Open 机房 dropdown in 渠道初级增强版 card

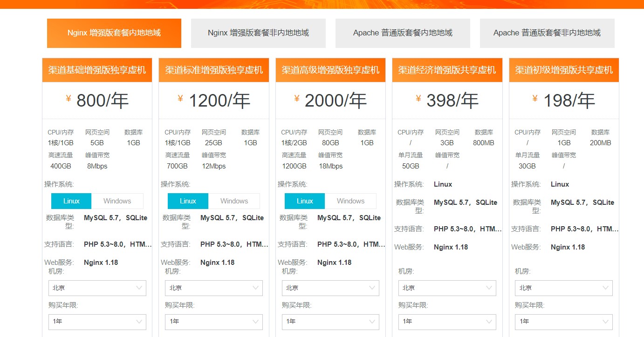pyautogui.click(x=564, y=288)
